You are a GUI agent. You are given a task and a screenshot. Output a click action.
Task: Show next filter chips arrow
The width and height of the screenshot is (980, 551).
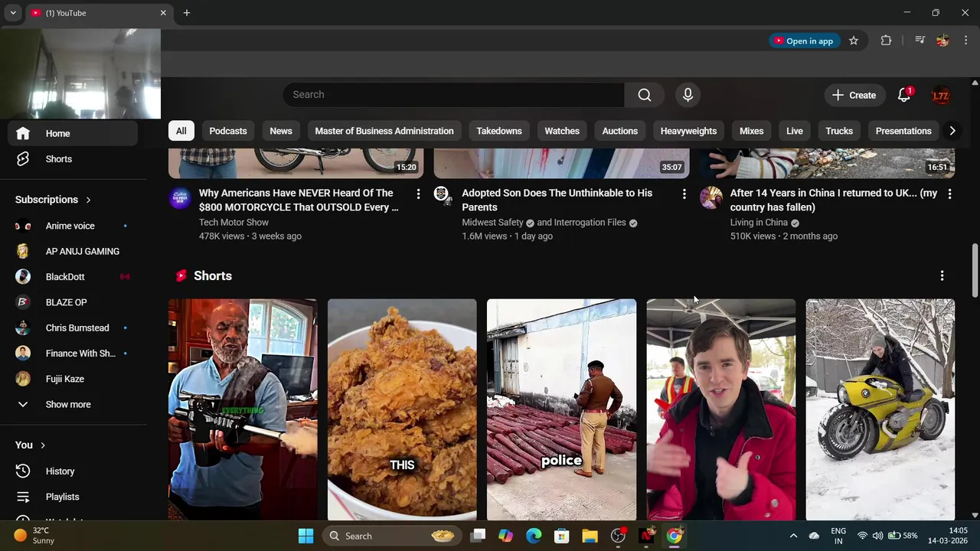click(952, 131)
